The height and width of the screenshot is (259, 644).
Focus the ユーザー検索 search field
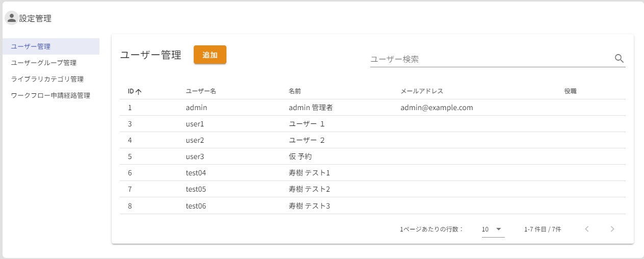click(490, 59)
